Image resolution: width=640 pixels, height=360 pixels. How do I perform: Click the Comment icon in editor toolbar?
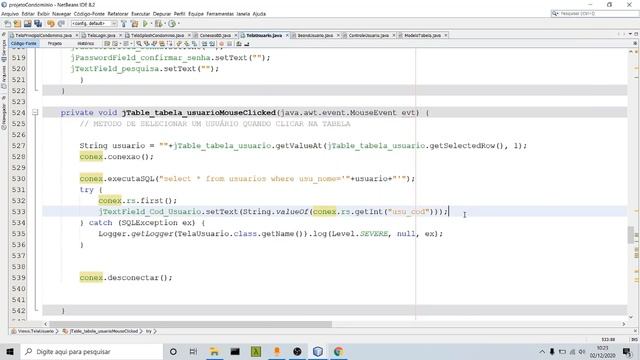pyautogui.click(x=239, y=44)
